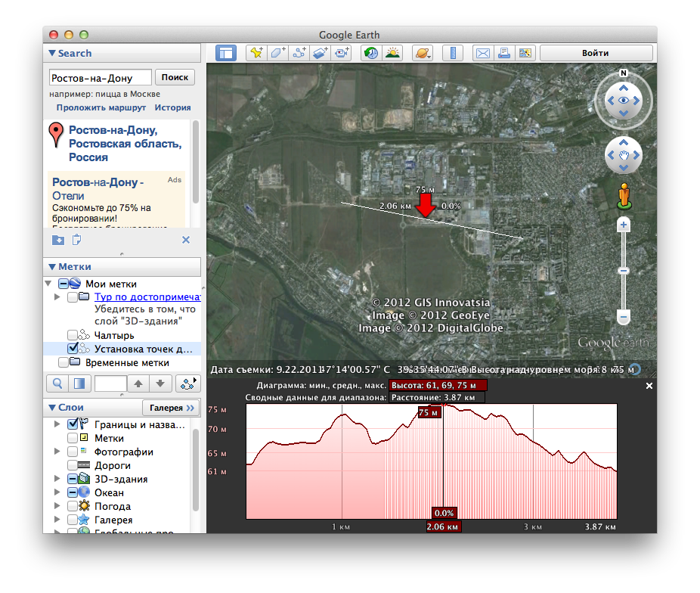
Task: Click the copy-to-My-Places folder icon
Action: (x=58, y=241)
